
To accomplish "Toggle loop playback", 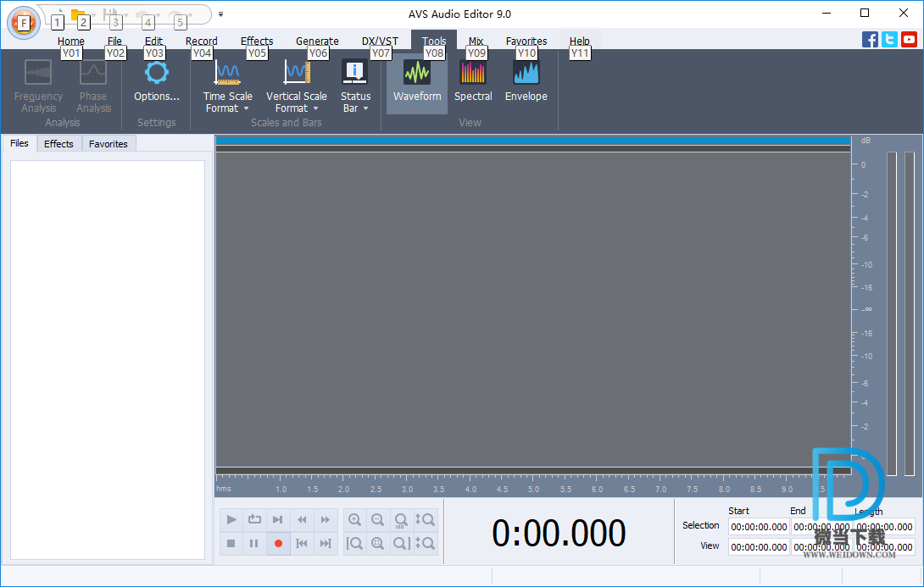I will click(x=254, y=519).
